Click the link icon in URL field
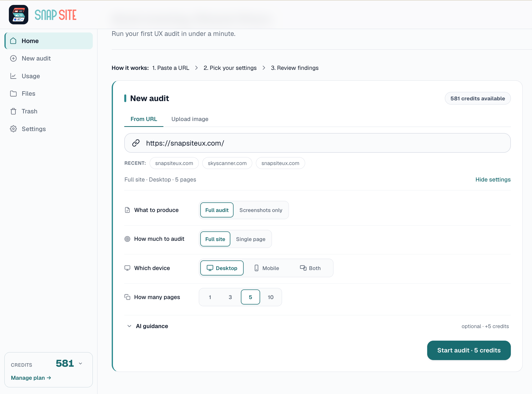 coord(136,143)
